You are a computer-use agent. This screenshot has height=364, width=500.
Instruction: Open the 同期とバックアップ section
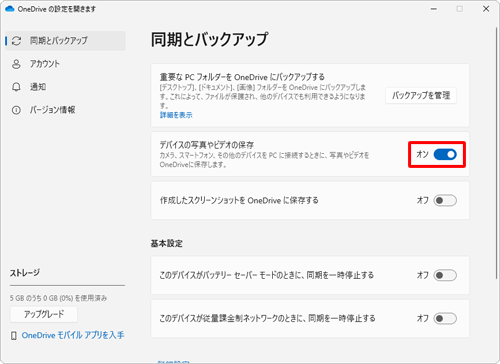(x=65, y=41)
